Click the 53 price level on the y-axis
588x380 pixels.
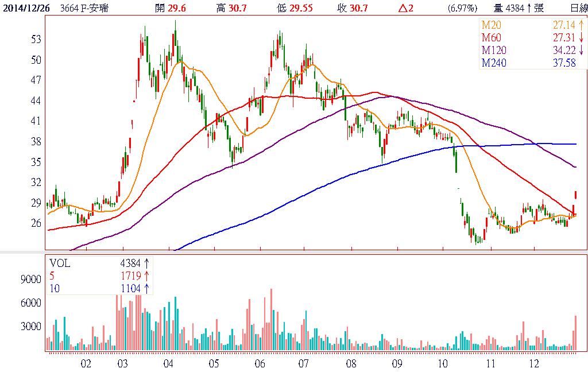[36, 40]
